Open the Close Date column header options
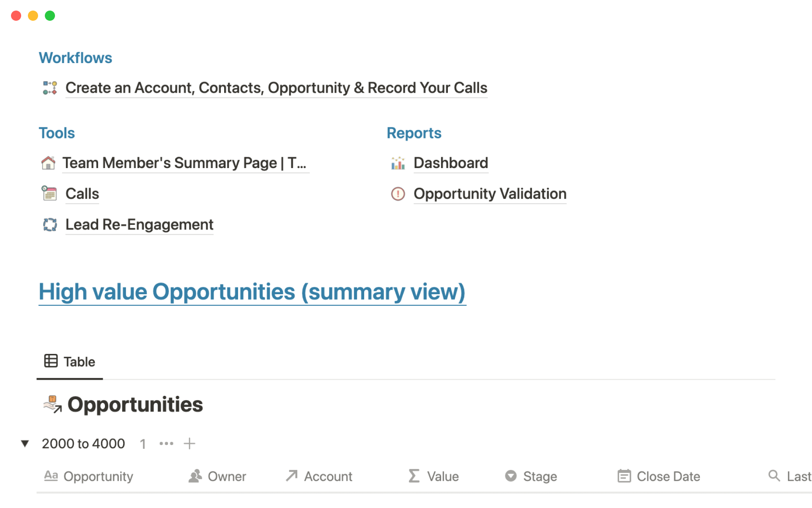Image resolution: width=812 pixels, height=508 pixels. tap(659, 476)
